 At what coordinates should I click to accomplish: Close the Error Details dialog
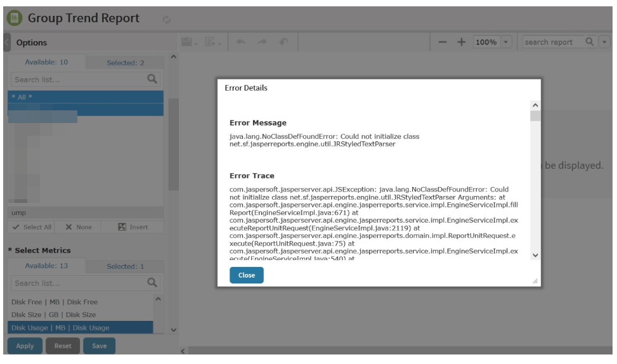coord(246,275)
